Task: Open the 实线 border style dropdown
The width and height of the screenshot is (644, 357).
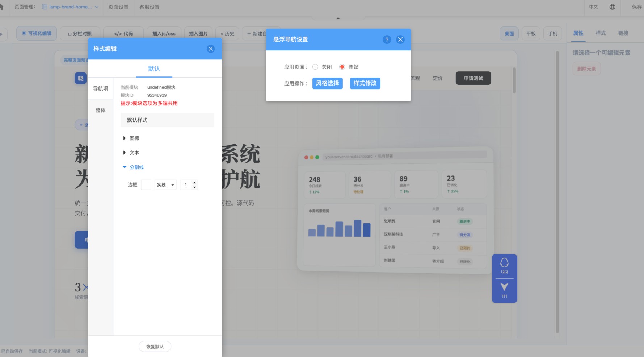Action: (x=165, y=185)
